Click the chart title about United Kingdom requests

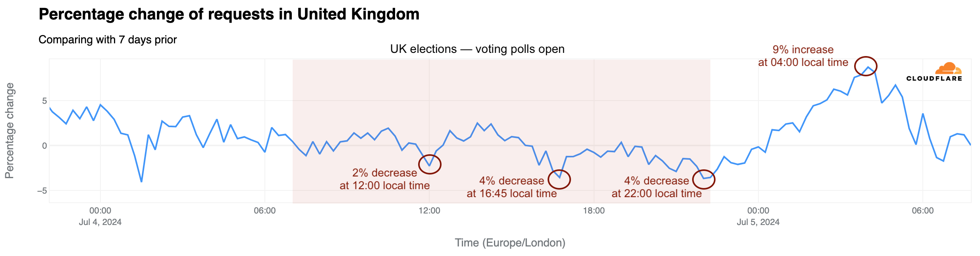click(x=229, y=14)
